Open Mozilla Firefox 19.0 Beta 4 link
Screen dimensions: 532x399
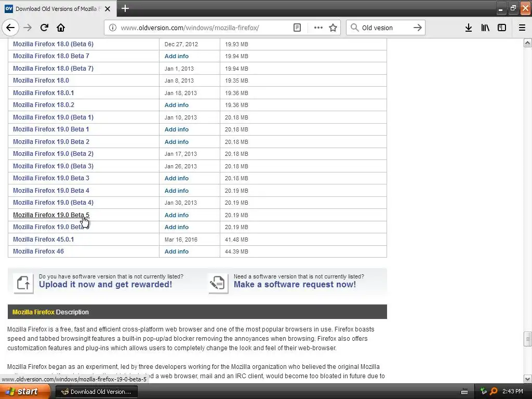point(51,190)
